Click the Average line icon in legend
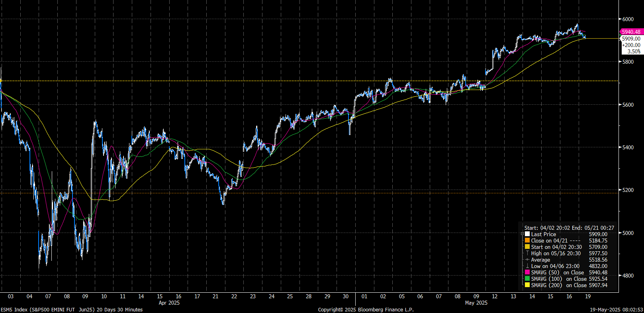Viewport: 644px width, 313px height. coord(527,260)
